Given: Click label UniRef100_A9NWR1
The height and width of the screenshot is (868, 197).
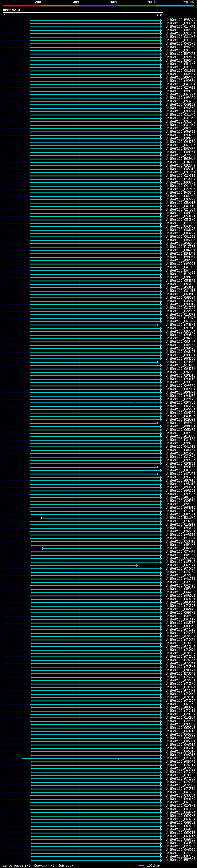Looking at the screenshot, I should pyautogui.click(x=180, y=393).
